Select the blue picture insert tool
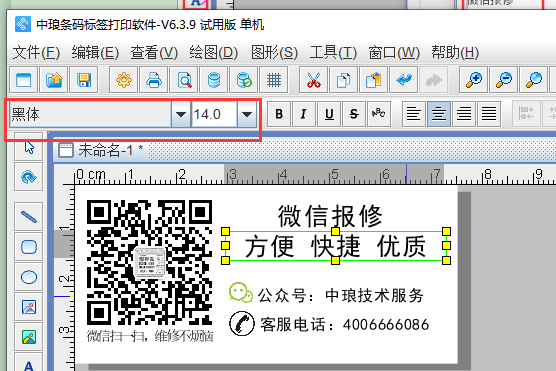556x371 pixels. point(29,307)
